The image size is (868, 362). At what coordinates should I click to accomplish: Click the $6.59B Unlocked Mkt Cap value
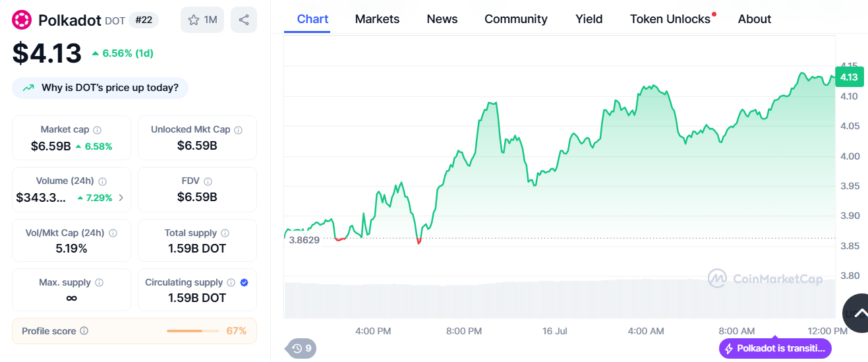[x=197, y=146]
